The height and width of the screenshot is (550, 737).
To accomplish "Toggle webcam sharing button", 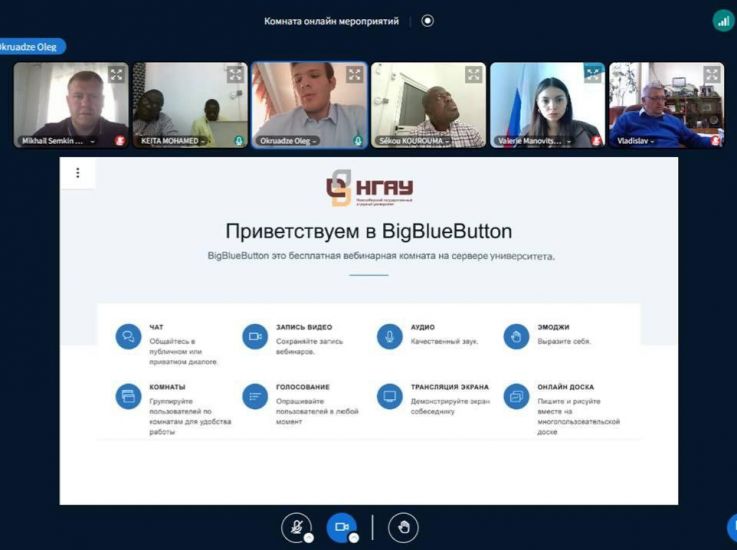I will pyautogui.click(x=341, y=527).
